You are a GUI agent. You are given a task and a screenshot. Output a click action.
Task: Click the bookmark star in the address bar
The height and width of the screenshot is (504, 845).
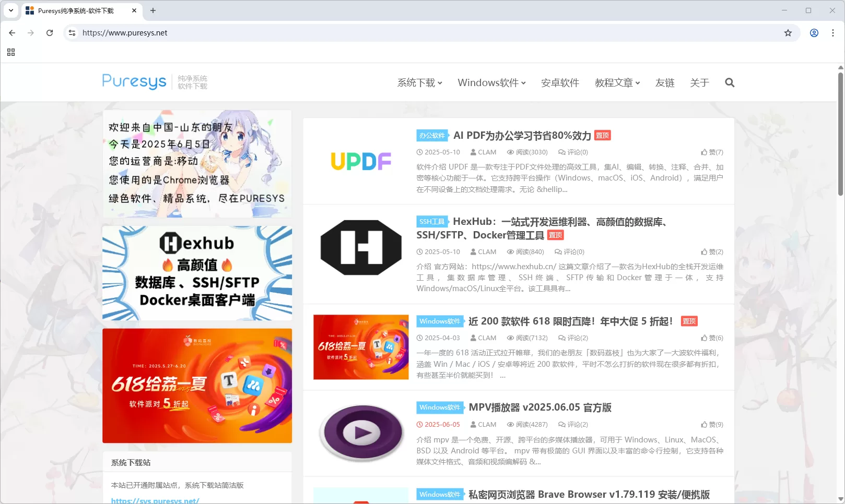[x=788, y=32]
